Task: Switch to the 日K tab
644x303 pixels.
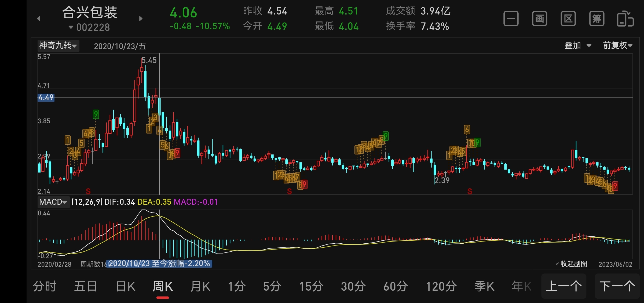Action: pyautogui.click(x=126, y=286)
